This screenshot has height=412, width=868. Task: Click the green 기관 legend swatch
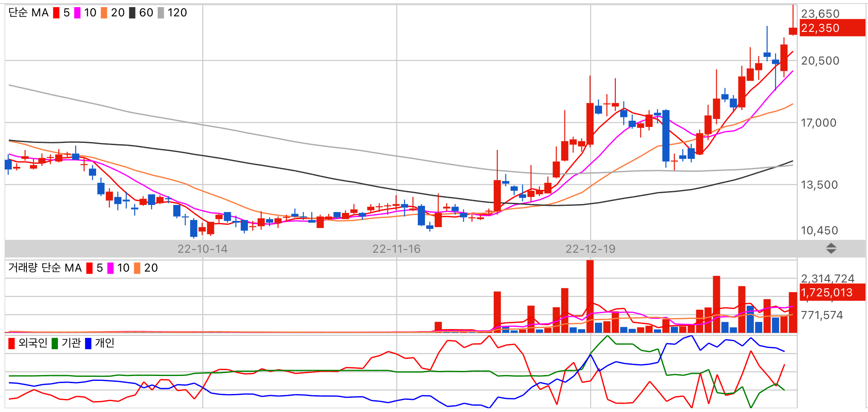pyautogui.click(x=55, y=344)
